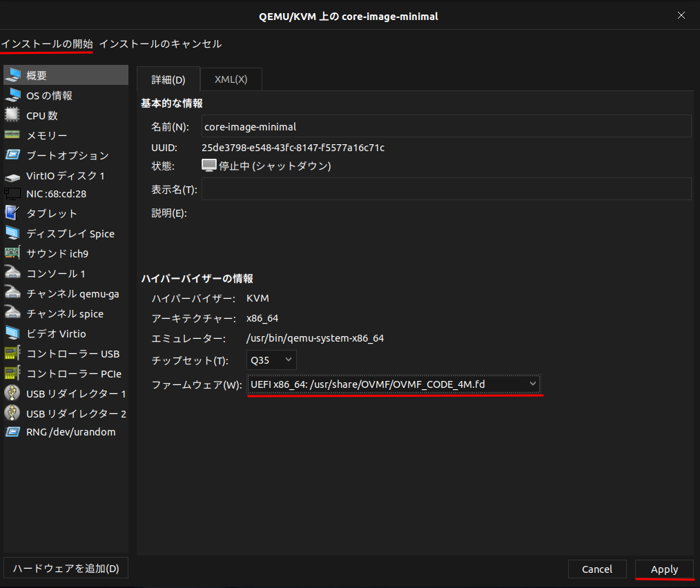700x588 pixels.
Task: Click the USB リダイレクター 1 icon
Action: (x=12, y=393)
